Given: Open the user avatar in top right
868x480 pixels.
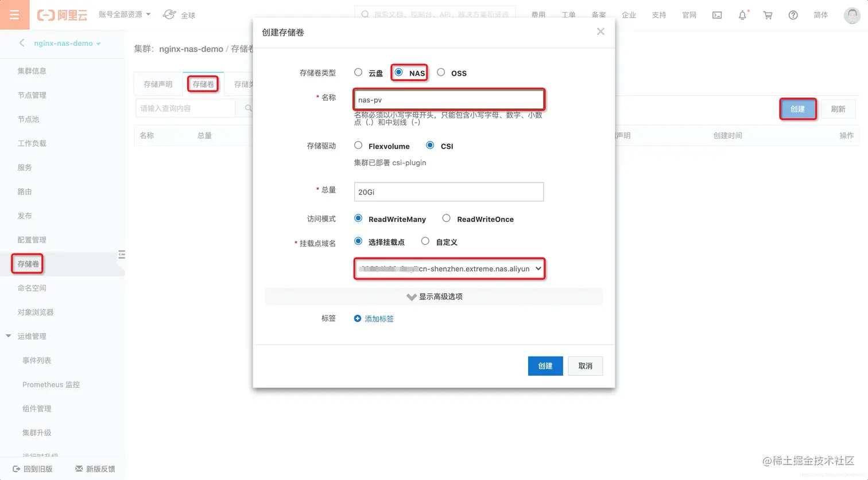Looking at the screenshot, I should pos(851,15).
